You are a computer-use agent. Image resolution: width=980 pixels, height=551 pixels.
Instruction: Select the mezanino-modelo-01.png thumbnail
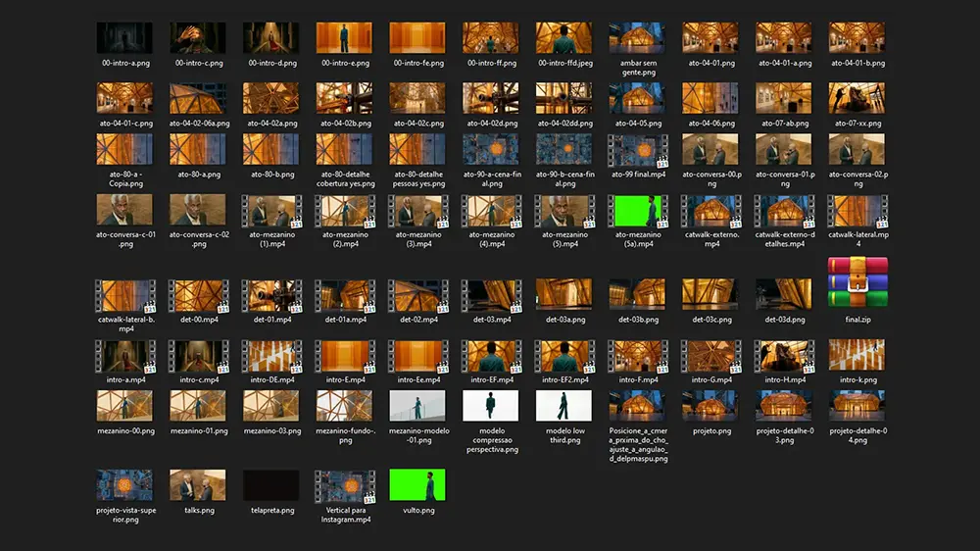click(x=417, y=406)
